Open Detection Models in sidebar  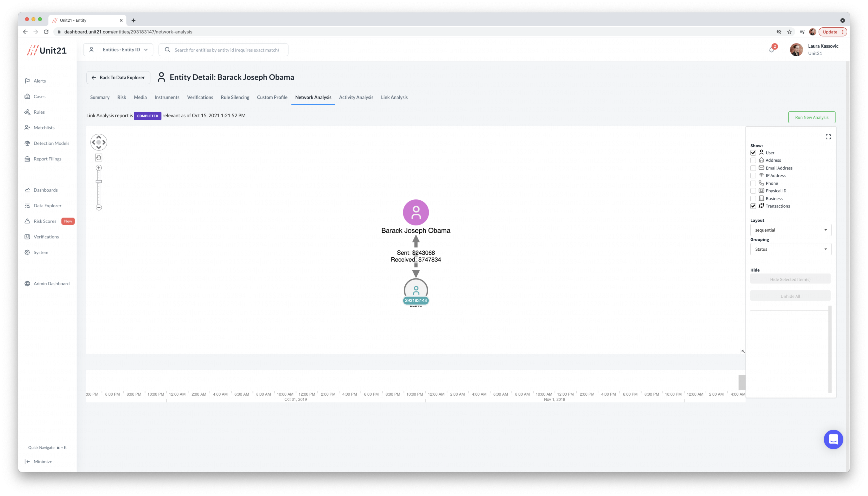[x=51, y=143]
